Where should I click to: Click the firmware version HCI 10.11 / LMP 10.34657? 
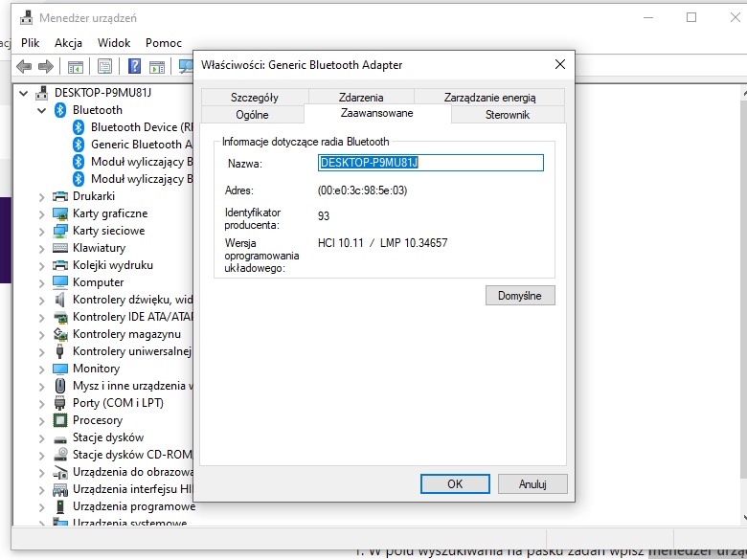382,243
